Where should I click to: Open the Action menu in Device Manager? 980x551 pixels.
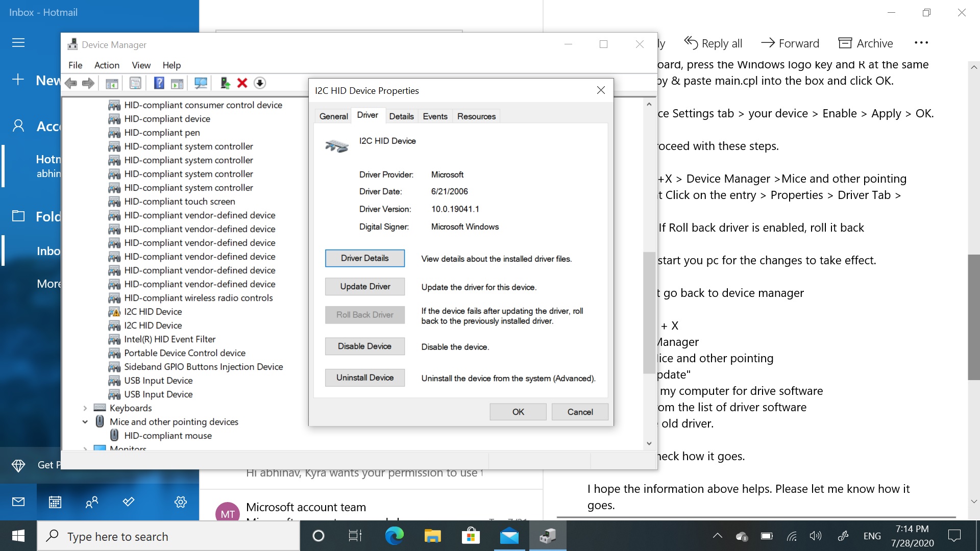coord(105,65)
